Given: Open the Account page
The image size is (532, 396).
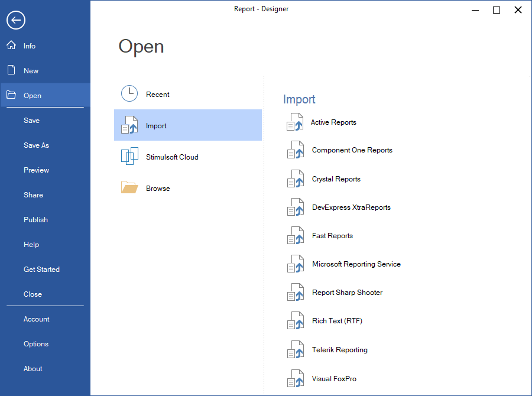Looking at the screenshot, I should [x=36, y=319].
